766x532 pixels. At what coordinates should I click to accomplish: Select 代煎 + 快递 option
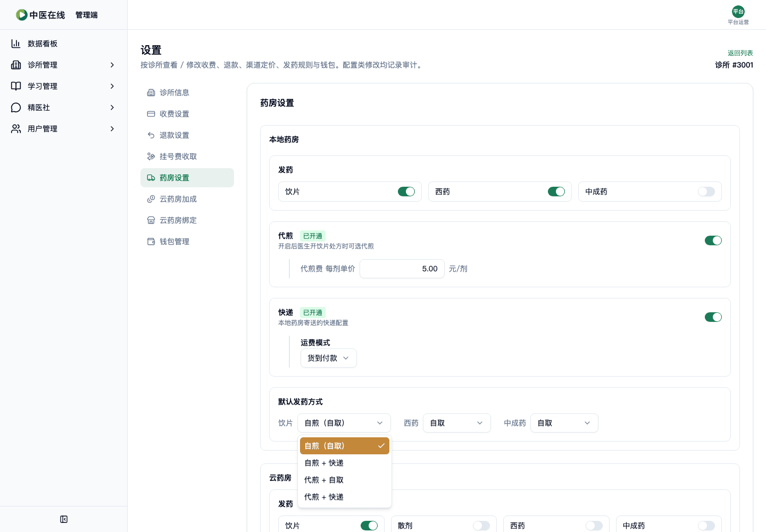(345, 497)
